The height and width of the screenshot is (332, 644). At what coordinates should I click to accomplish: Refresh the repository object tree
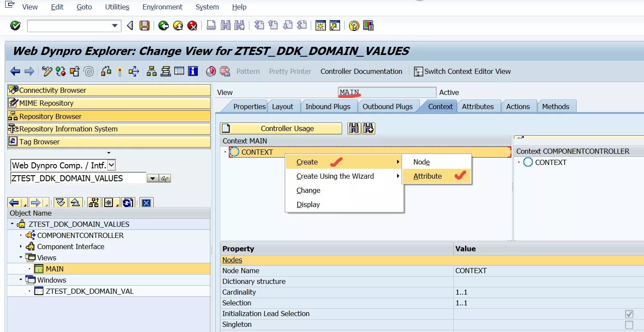pyautogui.click(x=127, y=202)
